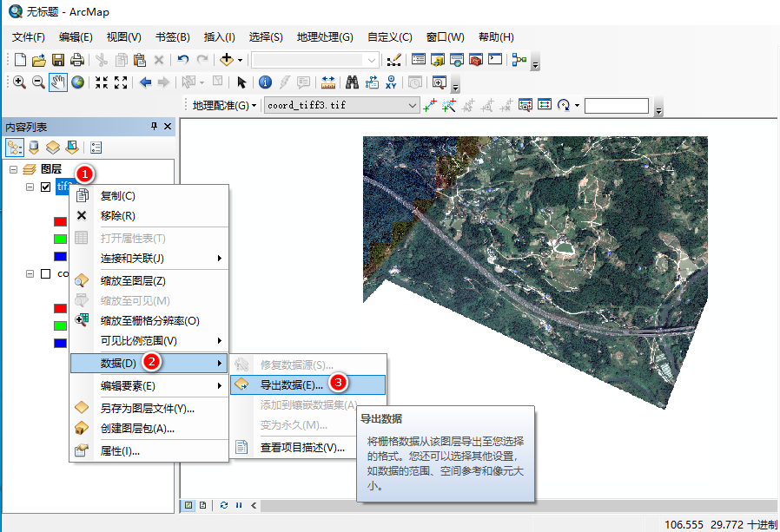
Task: Open the Editor toolbar icon
Action: (394, 60)
